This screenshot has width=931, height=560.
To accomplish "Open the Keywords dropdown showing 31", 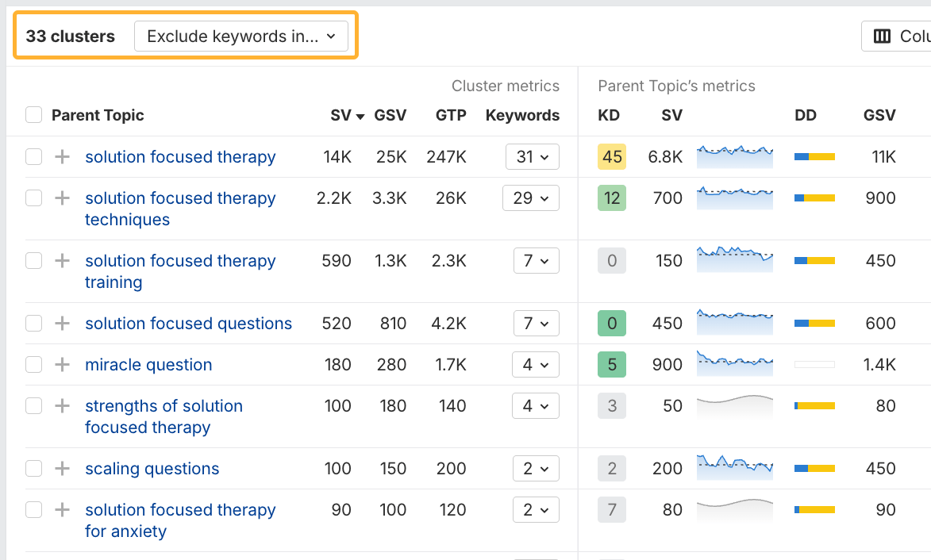I will point(532,156).
